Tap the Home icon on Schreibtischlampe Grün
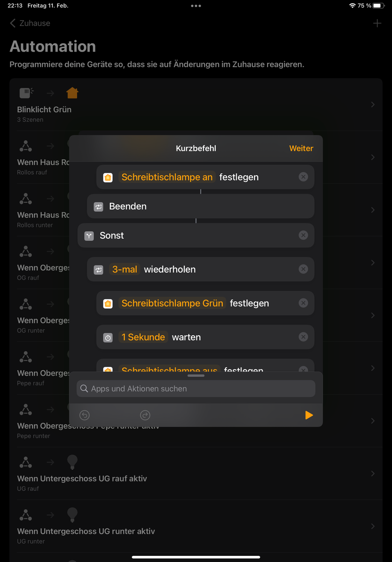This screenshot has width=392, height=562. (x=108, y=303)
